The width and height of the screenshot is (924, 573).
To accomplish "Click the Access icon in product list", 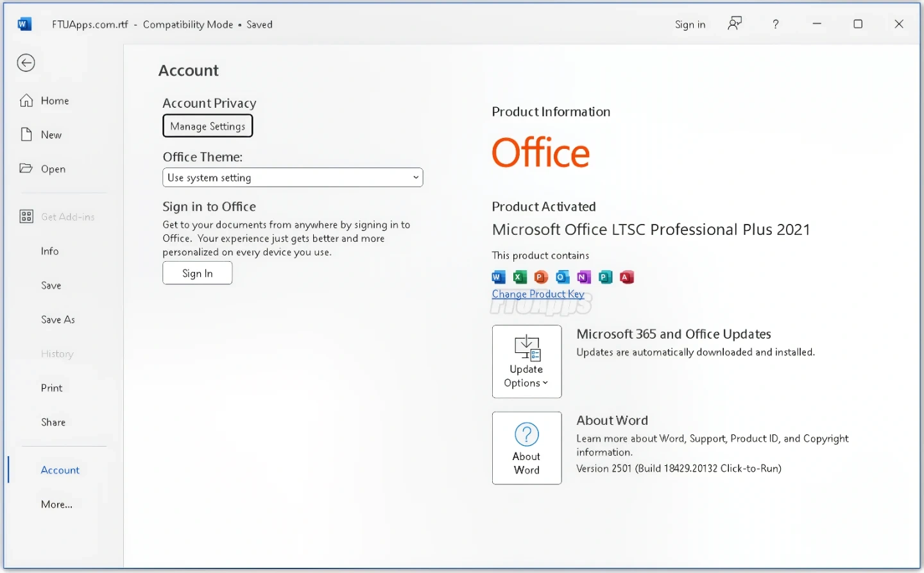I will pyautogui.click(x=627, y=277).
